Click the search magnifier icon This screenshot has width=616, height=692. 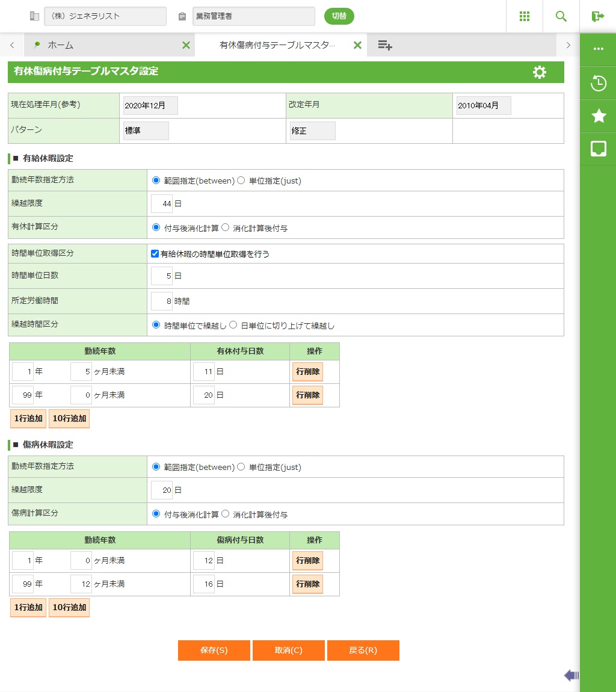[x=561, y=16]
